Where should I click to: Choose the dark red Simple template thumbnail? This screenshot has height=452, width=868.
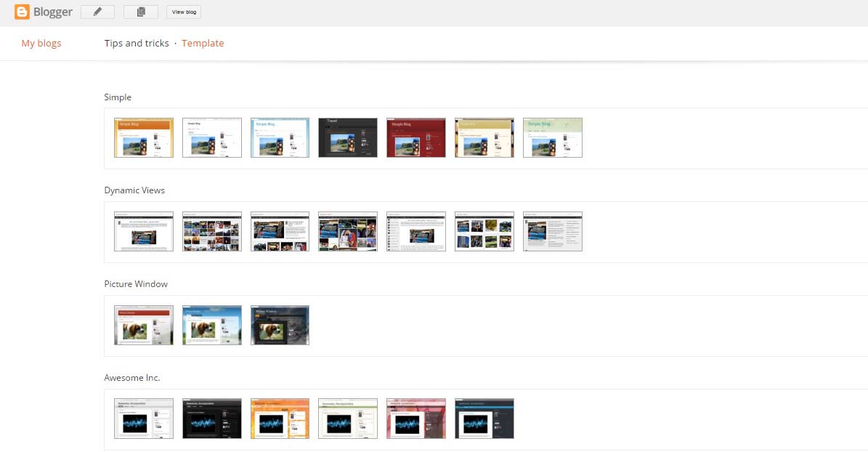pyautogui.click(x=416, y=138)
